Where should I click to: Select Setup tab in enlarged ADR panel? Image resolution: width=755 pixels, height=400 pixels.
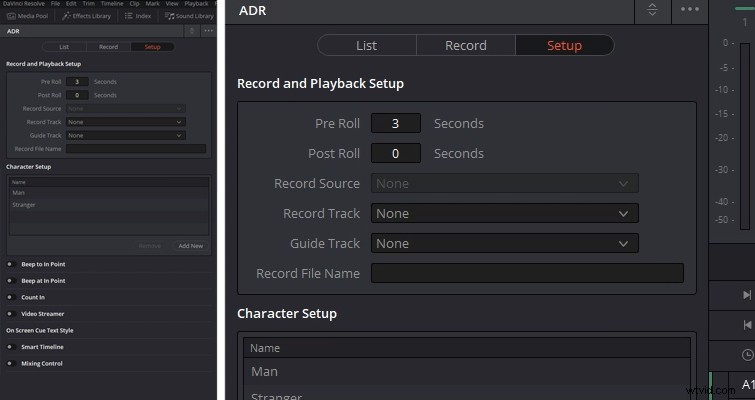pos(564,45)
